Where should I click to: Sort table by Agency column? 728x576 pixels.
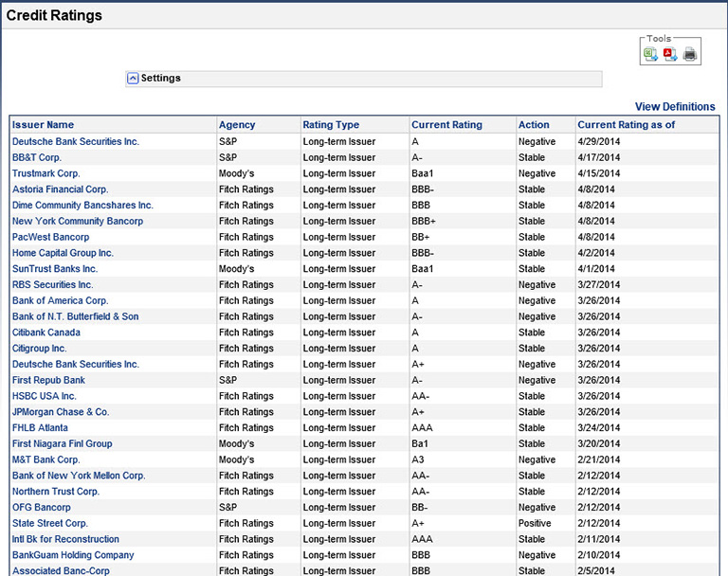237,125
